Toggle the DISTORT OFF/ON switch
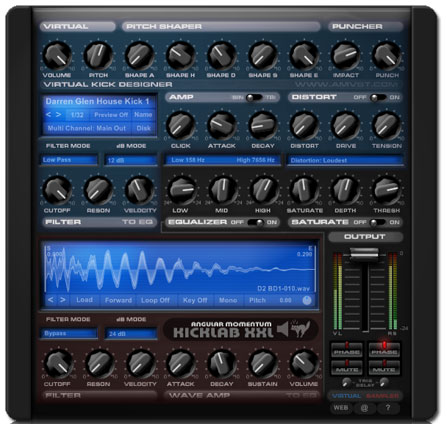The width and height of the screenshot is (447, 424). pos(378,98)
